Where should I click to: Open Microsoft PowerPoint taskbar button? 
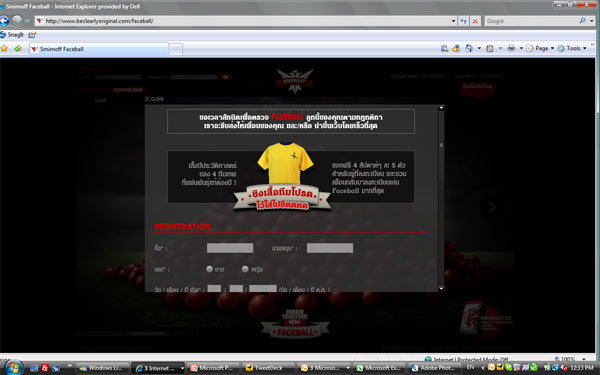(x=214, y=368)
